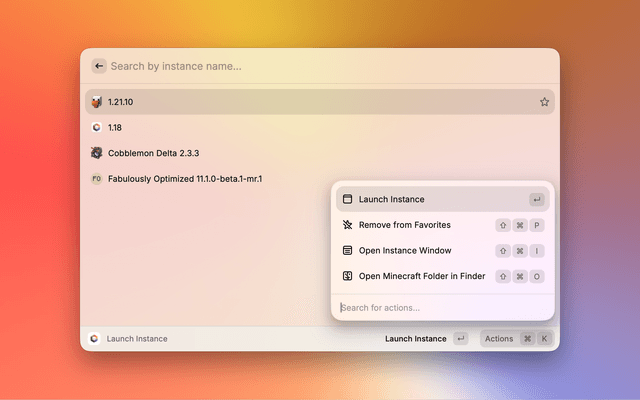The image size is (640, 400).
Task: Select Remove from Favorites action text
Action: click(404, 225)
